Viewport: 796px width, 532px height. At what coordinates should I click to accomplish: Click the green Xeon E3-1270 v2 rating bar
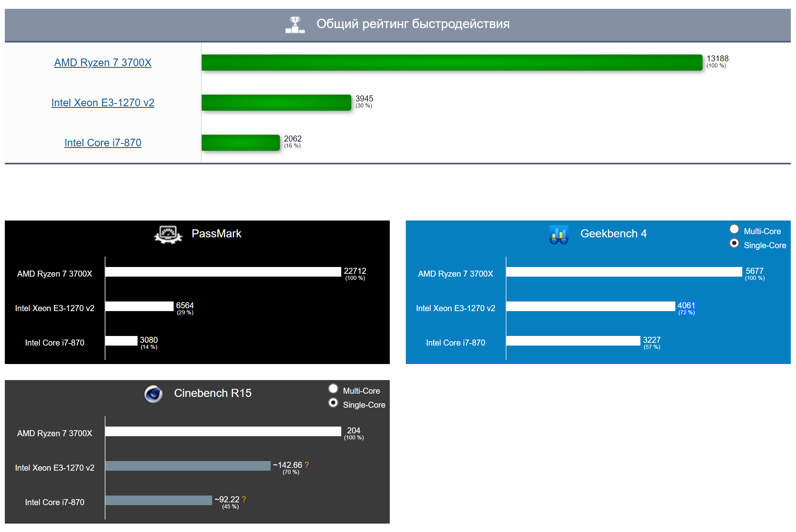click(276, 103)
